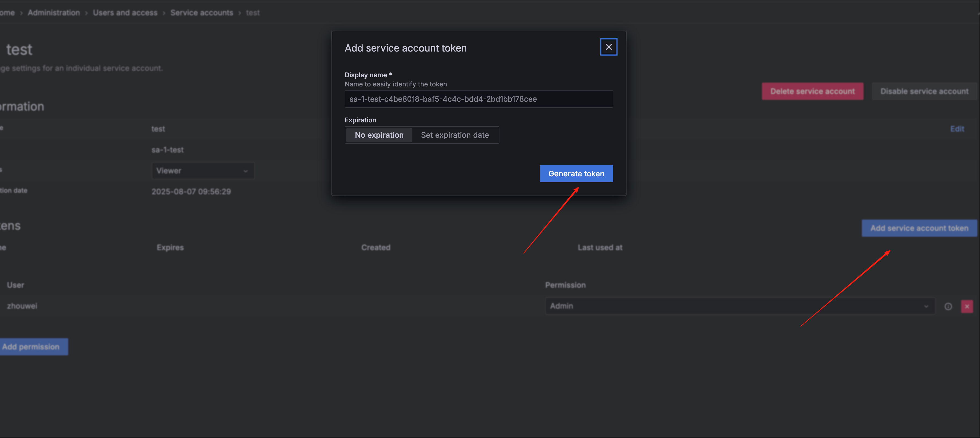
Task: Remove zhouwei permission with red X icon
Action: pyautogui.click(x=967, y=306)
